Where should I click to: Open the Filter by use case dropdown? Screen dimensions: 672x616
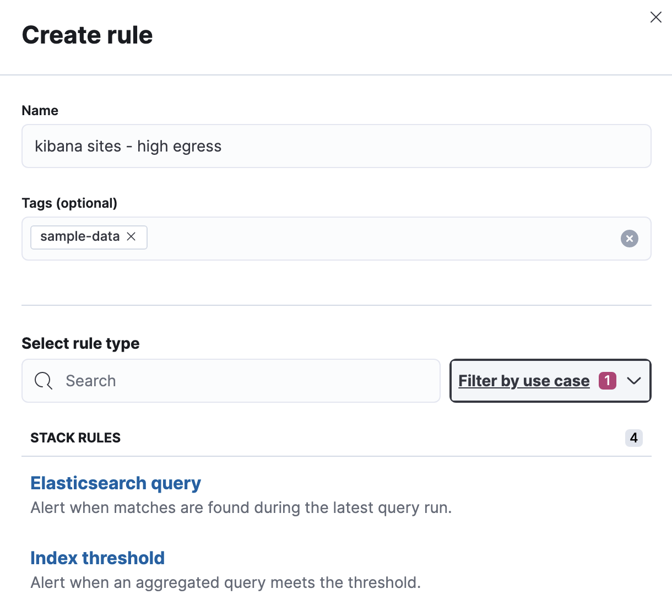pos(550,381)
